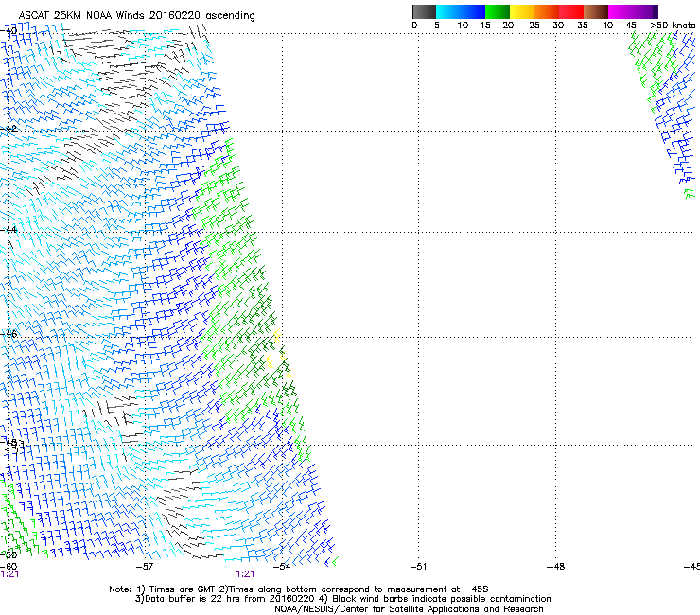Click the -51 longitude axis label
This screenshot has width=700, height=615.
[418, 567]
